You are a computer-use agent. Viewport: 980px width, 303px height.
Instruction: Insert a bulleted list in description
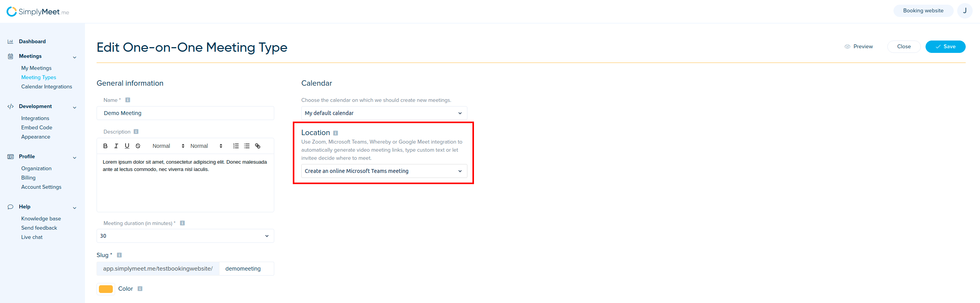247,146
